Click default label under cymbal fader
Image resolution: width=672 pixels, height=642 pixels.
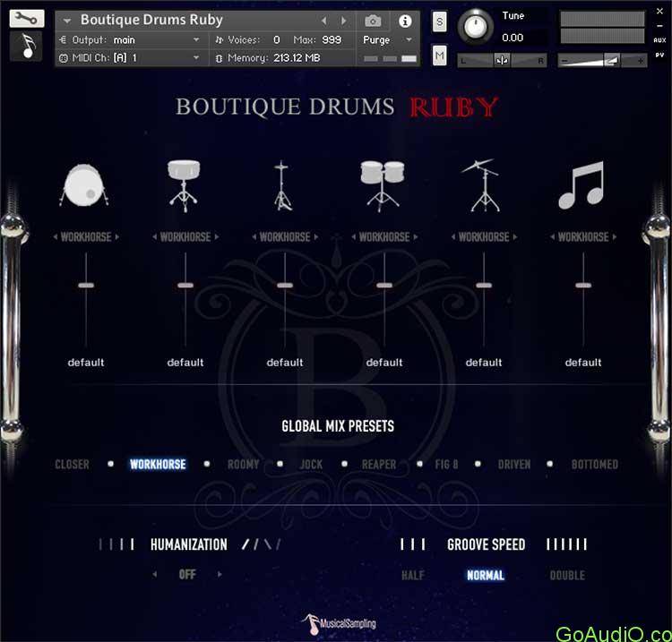[x=484, y=363]
